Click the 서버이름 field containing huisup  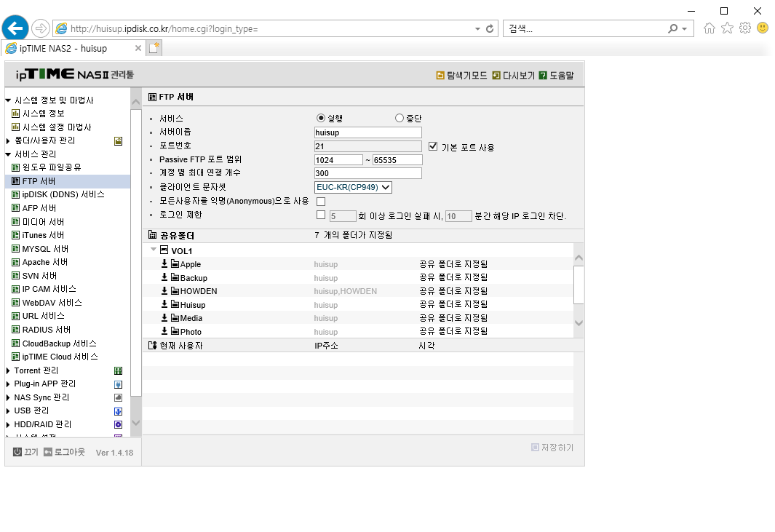point(367,132)
